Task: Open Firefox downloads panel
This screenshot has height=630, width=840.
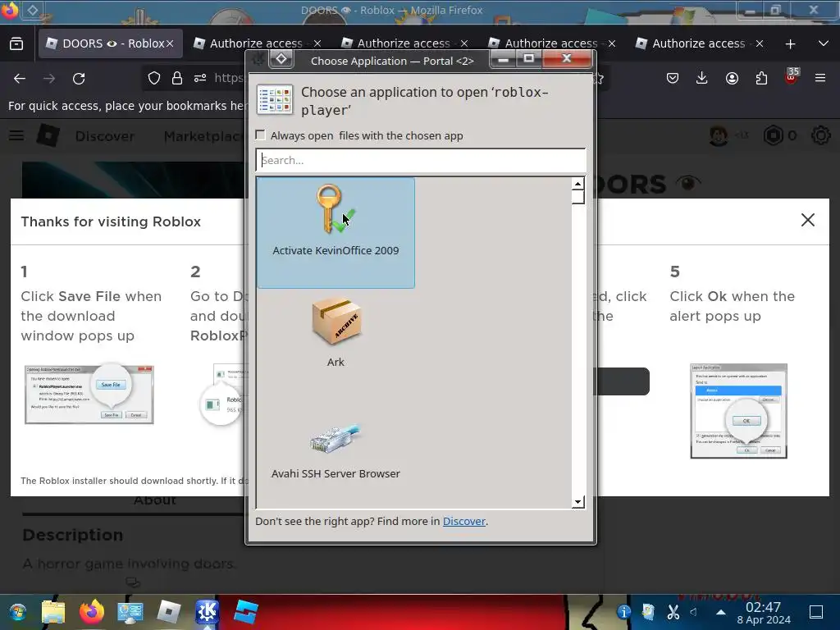Action: pos(702,78)
